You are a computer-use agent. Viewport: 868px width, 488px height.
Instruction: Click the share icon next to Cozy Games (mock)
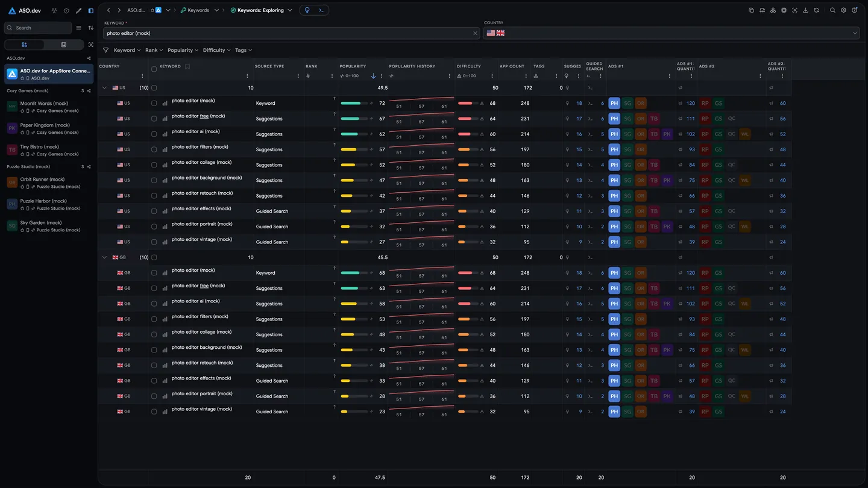89,91
